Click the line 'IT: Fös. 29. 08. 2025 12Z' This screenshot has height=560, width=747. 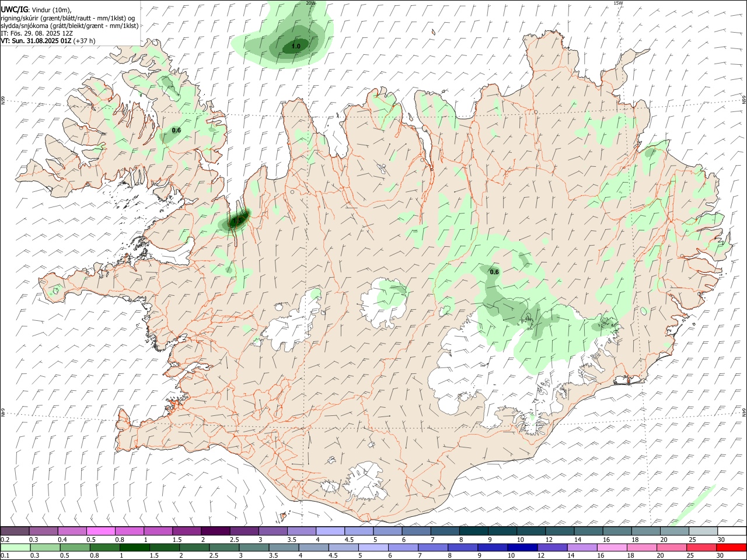point(37,33)
